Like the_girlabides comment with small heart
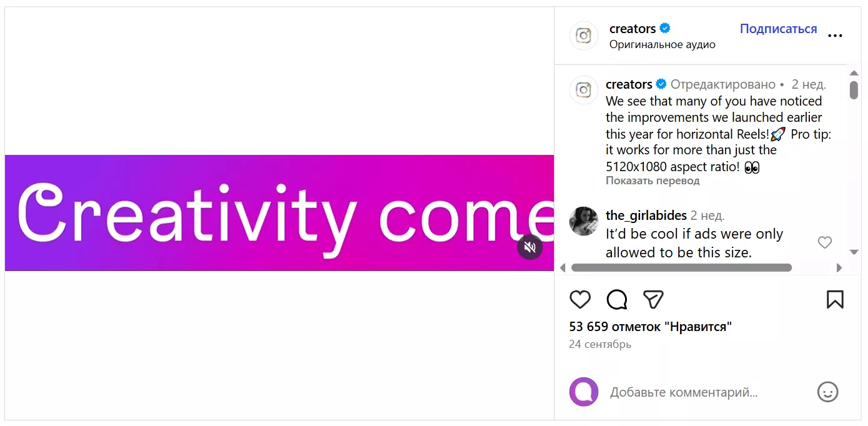This screenshot has width=868, height=426. 825,242
